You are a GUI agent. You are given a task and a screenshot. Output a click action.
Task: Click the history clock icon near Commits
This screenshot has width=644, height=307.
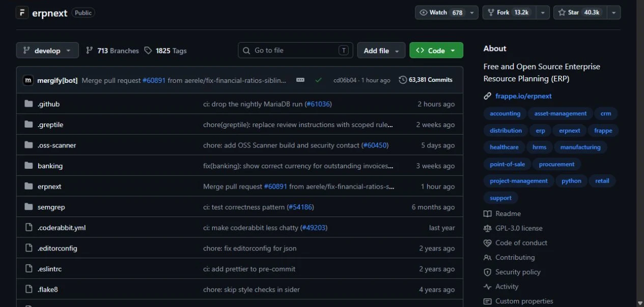(403, 80)
